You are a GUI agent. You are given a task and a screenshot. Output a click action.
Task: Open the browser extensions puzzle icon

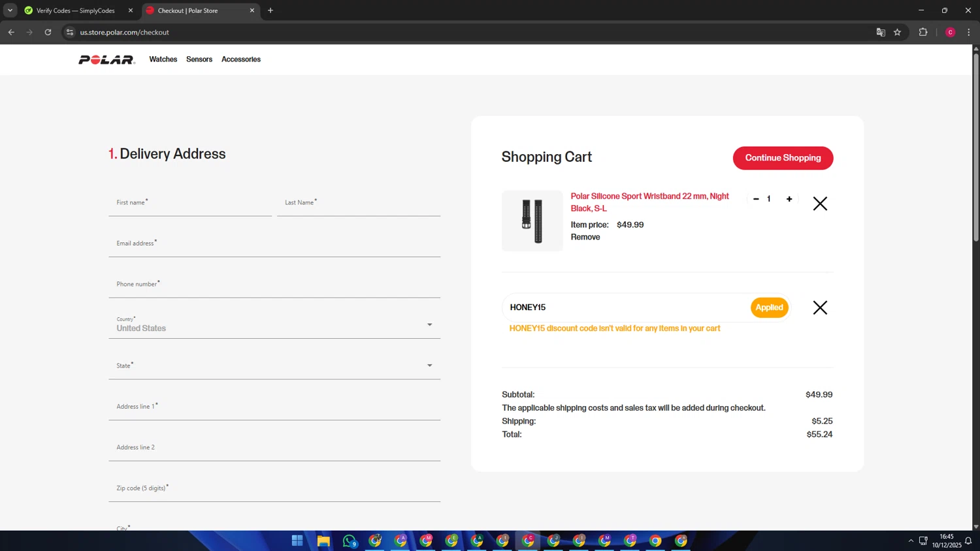tap(923, 32)
